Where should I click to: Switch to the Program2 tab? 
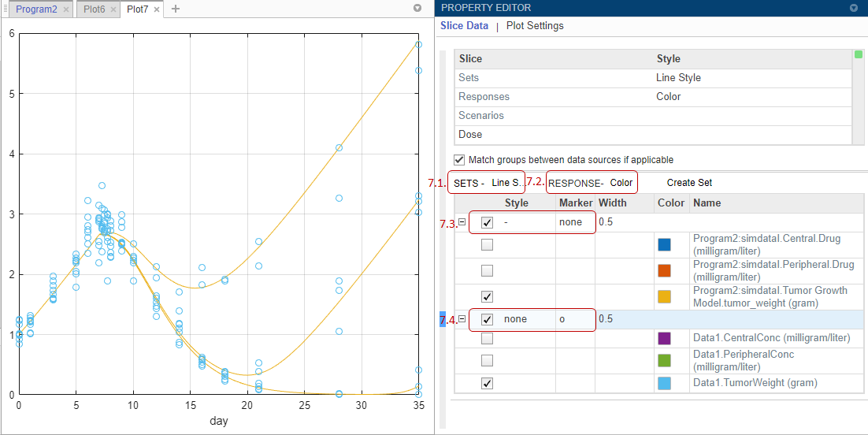pos(36,9)
